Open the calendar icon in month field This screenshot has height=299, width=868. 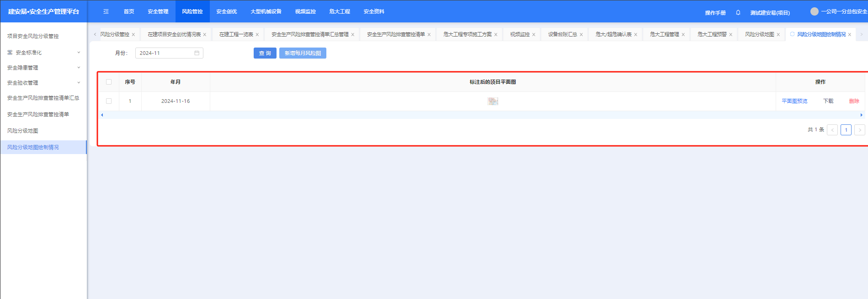[x=197, y=53]
